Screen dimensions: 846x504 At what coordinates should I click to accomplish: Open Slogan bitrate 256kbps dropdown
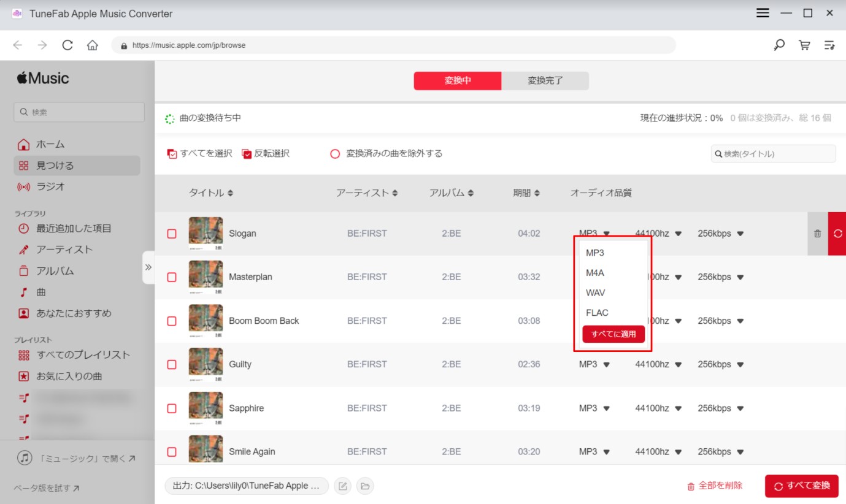721,234
